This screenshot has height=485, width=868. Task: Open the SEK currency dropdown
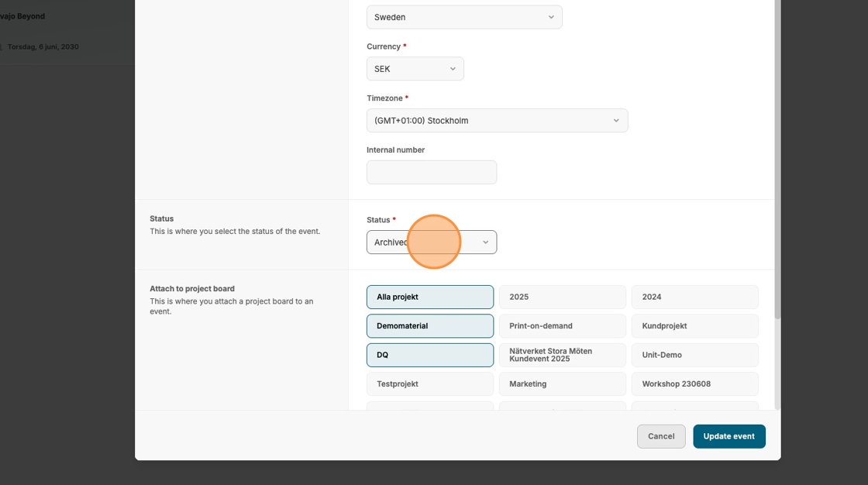pos(415,69)
